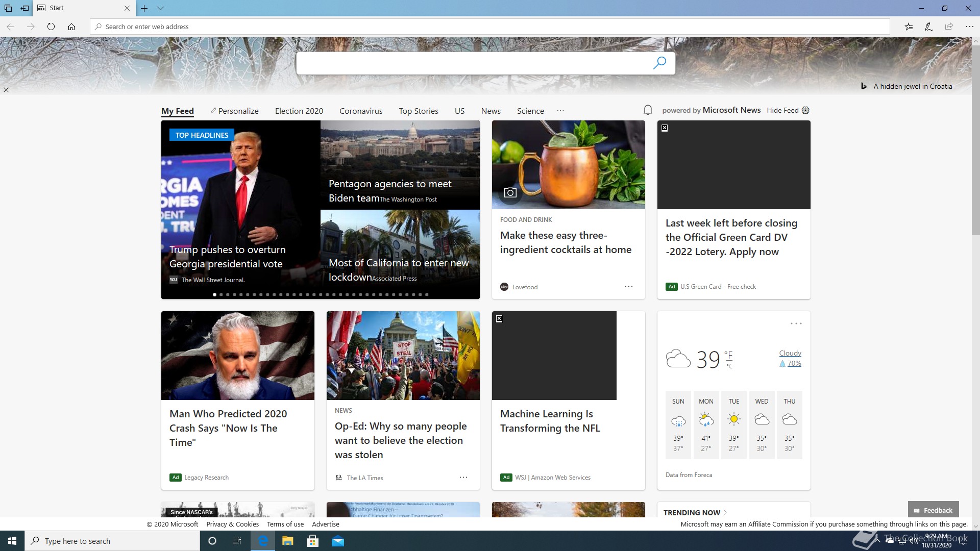Image resolution: width=980 pixels, height=551 pixels.
Task: Switch to the Coronavirus tab
Action: point(361,111)
